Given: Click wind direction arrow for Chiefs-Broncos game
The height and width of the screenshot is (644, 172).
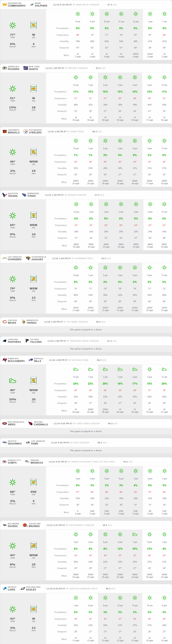Looking at the screenshot, I should click(33, 482).
